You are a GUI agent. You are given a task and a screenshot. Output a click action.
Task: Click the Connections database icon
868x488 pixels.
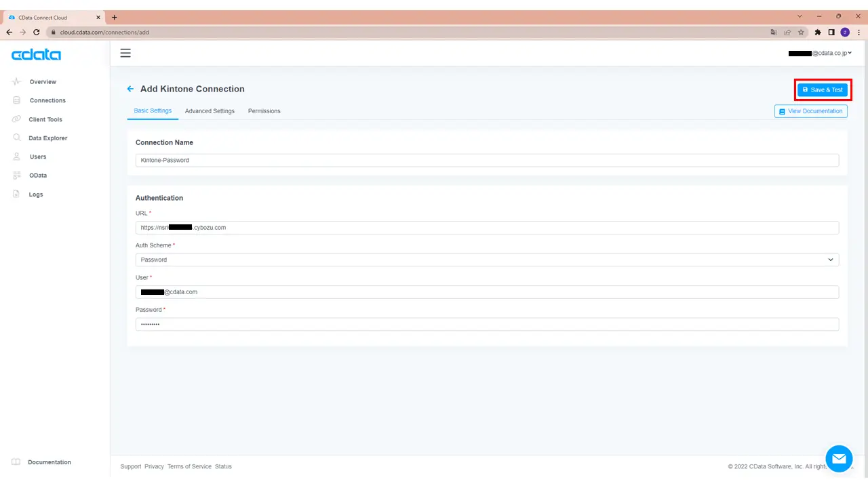tap(17, 100)
